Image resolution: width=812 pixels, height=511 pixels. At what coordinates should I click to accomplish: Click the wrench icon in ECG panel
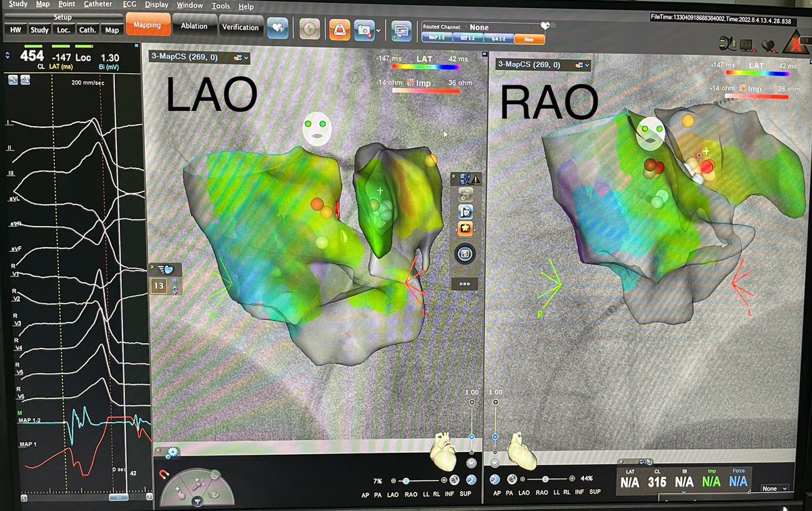[x=13, y=80]
